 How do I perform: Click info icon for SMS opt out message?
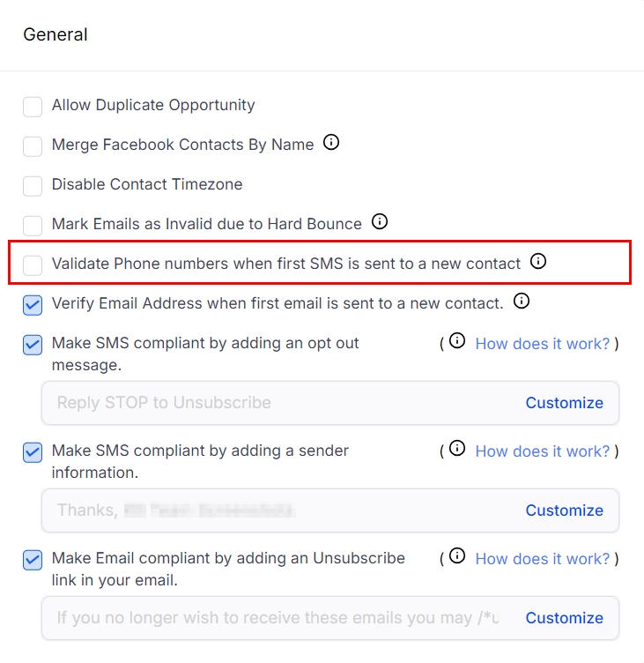click(456, 341)
